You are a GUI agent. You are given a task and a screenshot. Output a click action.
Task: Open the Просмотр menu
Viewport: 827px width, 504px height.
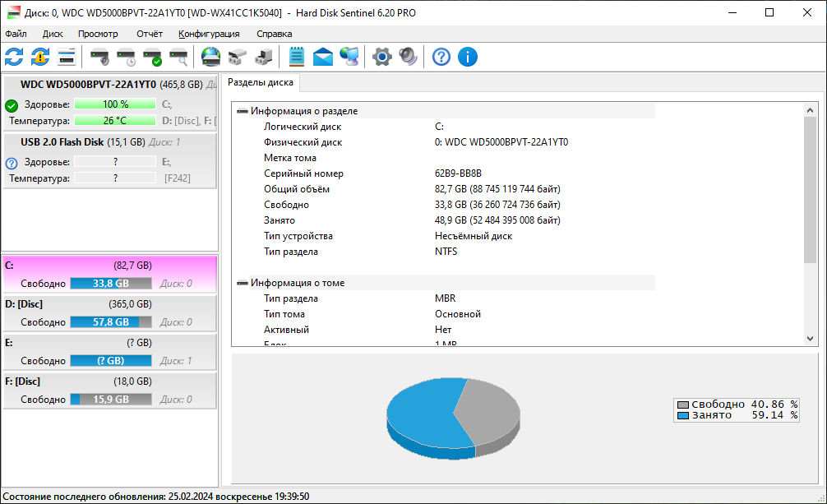98,34
